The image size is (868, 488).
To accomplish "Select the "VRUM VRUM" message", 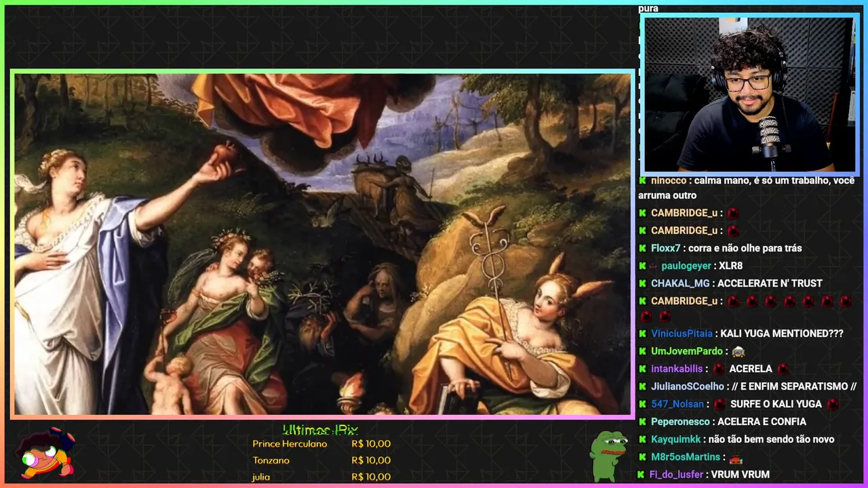I will click(x=741, y=474).
